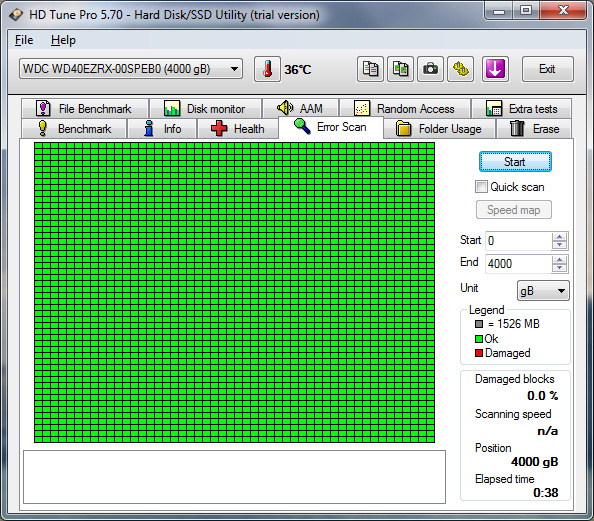Image resolution: width=594 pixels, height=521 pixels.
Task: Decrease the Start value stepper
Action: 560,245
